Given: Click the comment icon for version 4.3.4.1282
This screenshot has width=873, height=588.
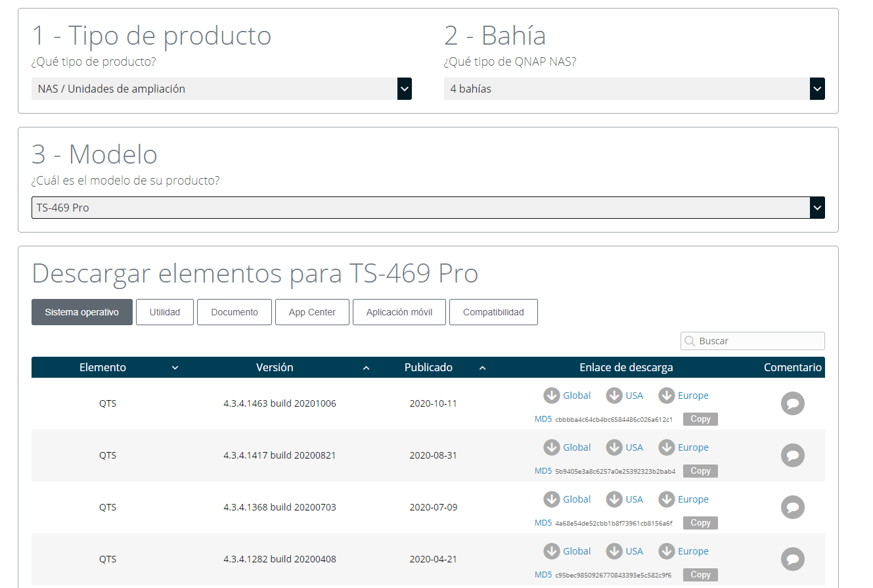Looking at the screenshot, I should pos(793,559).
